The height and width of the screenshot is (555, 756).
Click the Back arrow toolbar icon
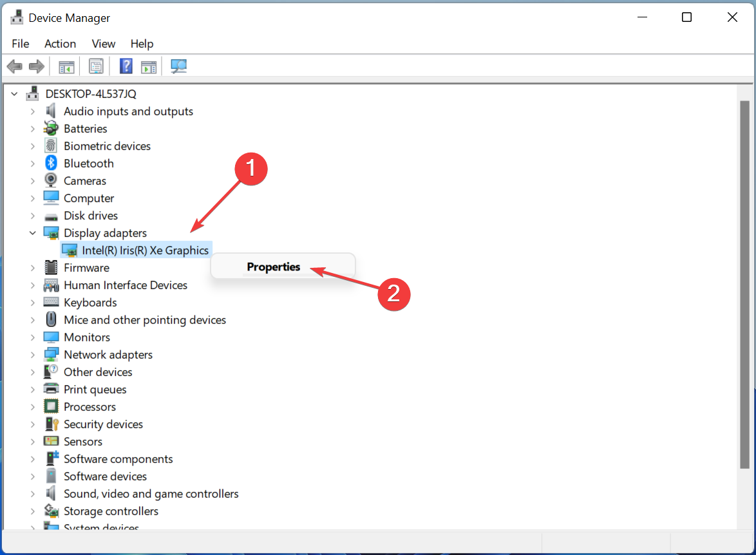tap(14, 66)
